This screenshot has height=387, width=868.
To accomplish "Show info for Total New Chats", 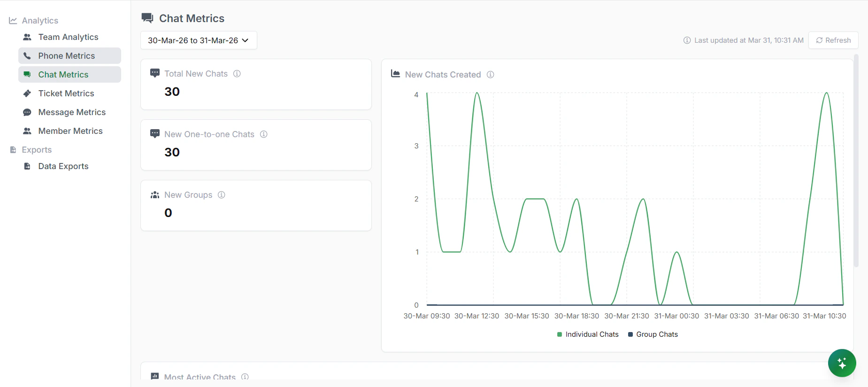I will (237, 74).
